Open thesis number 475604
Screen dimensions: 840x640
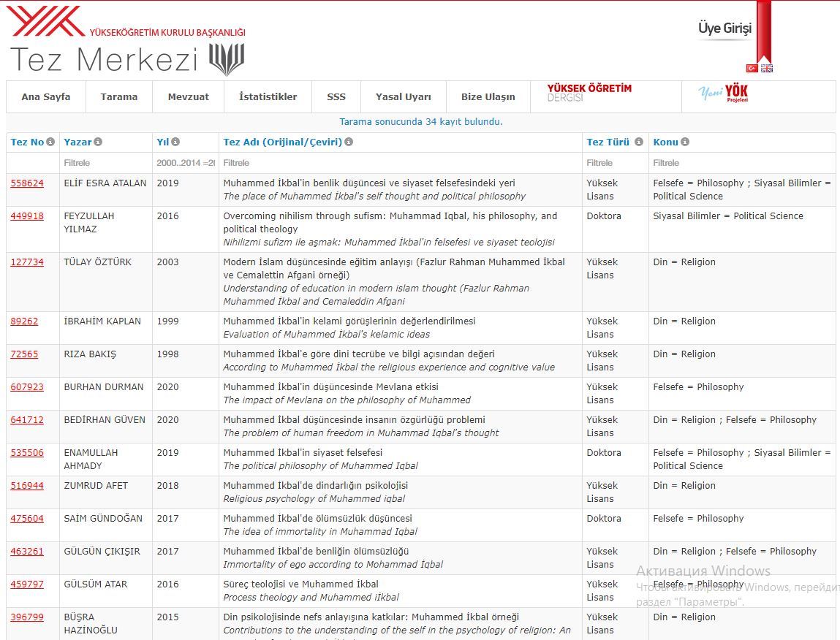27,519
